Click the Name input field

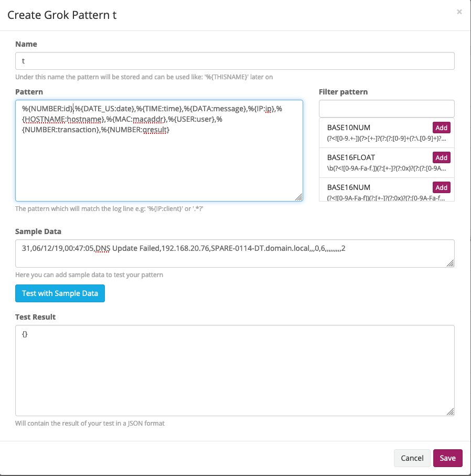coord(234,61)
